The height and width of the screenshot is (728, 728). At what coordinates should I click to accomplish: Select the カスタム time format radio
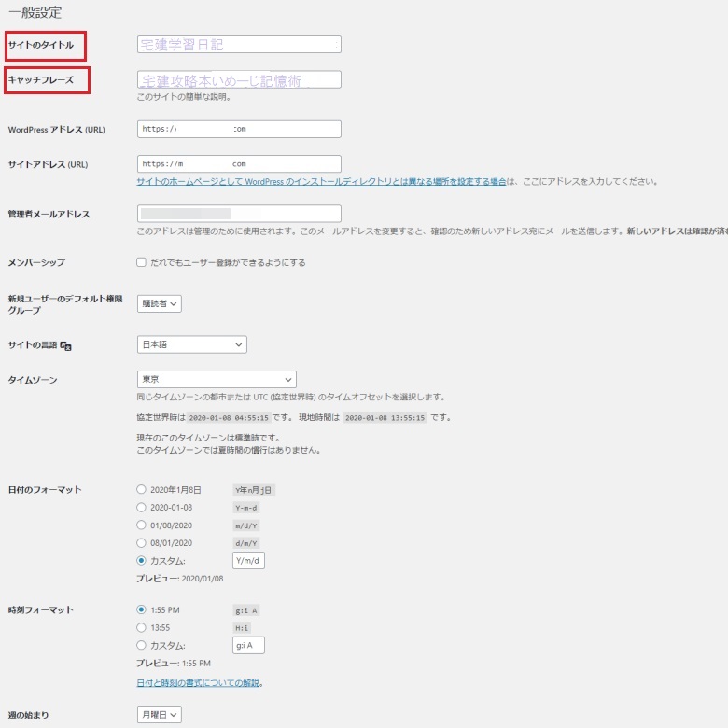142,645
